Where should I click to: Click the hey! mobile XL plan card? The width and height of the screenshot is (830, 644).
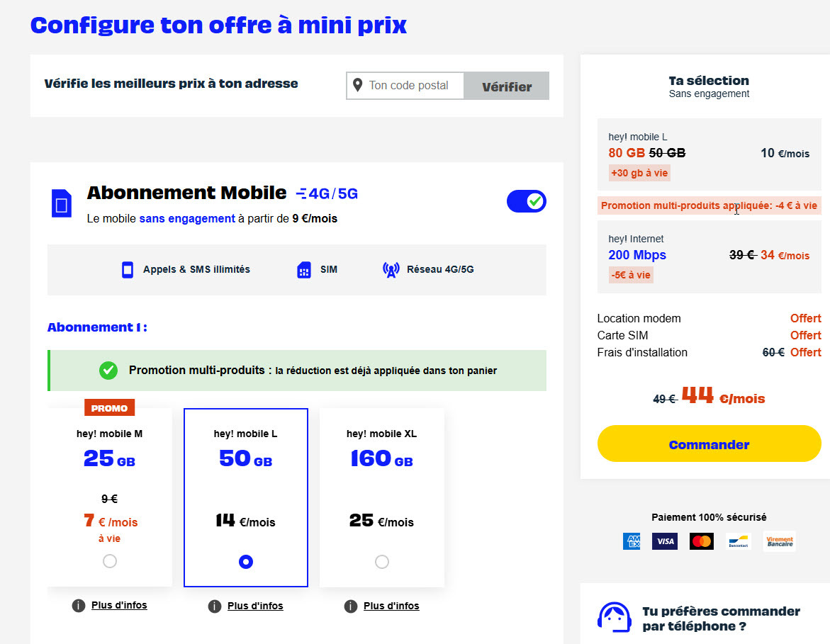point(381,489)
